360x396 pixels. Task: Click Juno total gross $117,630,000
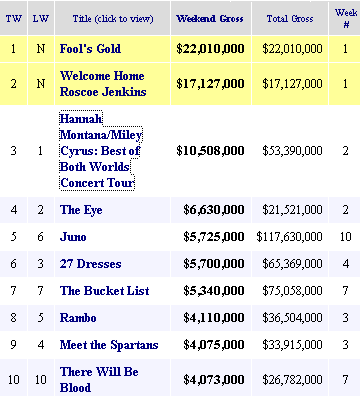[x=289, y=237]
